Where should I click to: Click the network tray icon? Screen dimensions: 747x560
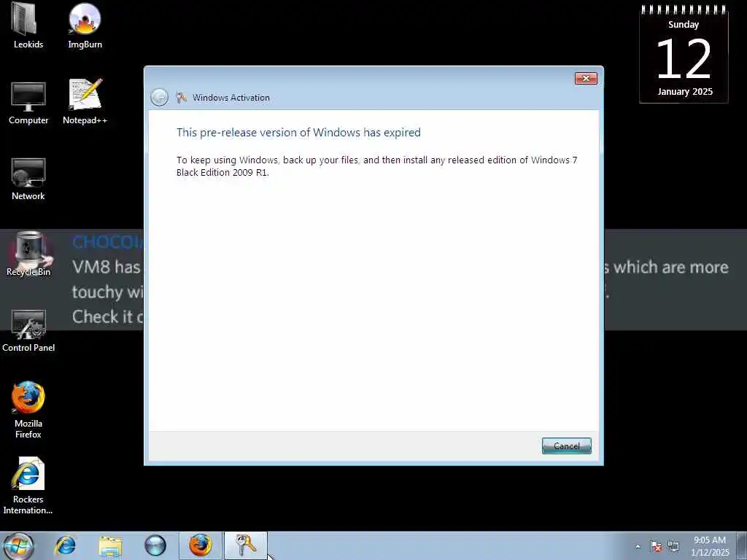[x=673, y=546]
